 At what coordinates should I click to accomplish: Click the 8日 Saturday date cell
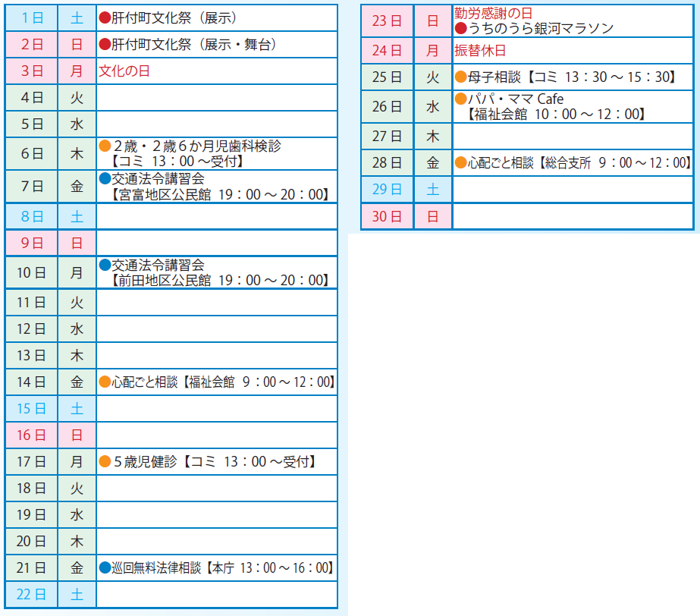(x=31, y=216)
